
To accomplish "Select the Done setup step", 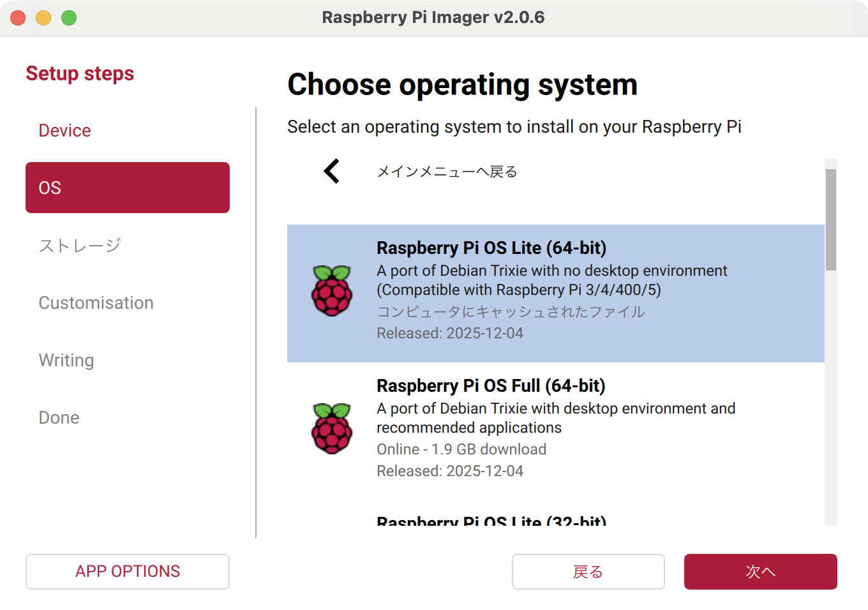I will (128, 417).
